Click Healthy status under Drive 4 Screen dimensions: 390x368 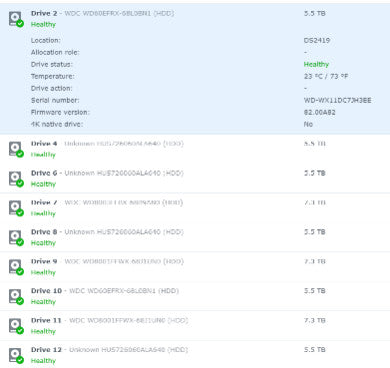coord(43,155)
